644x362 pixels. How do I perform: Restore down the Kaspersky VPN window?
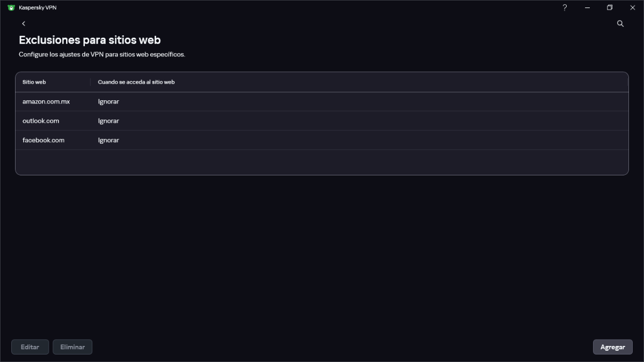(610, 8)
